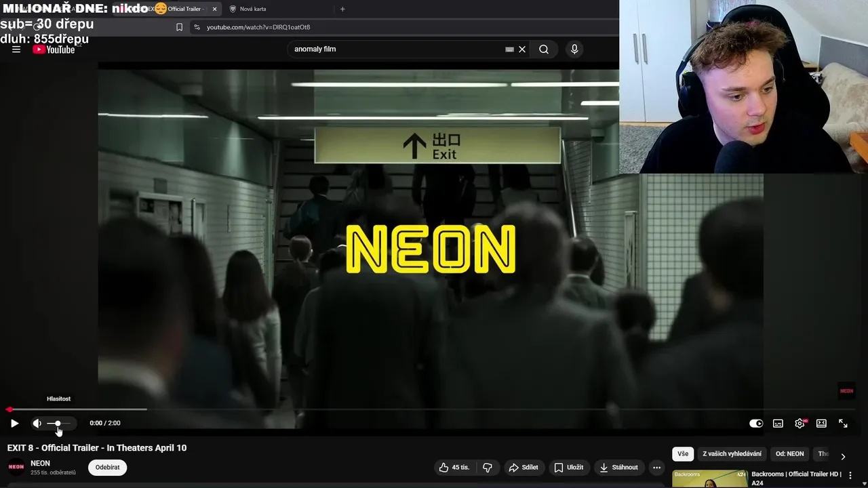This screenshot has height=488, width=868.
Task: Open more actions three-dot menu
Action: 656,467
